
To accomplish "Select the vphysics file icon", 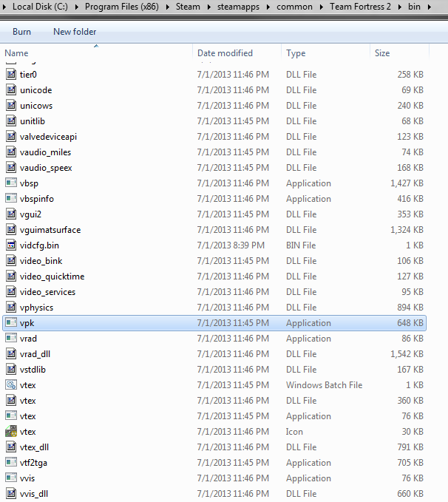I will coord(11,308).
